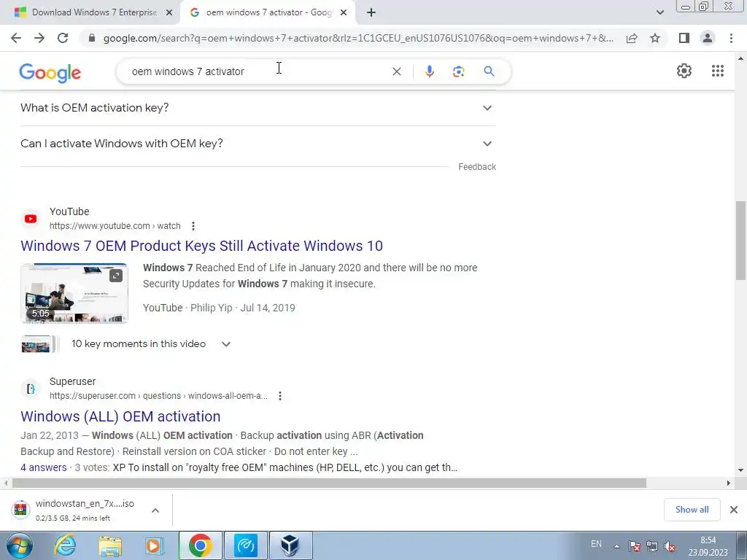Click the muted volume tray icon

[670, 546]
